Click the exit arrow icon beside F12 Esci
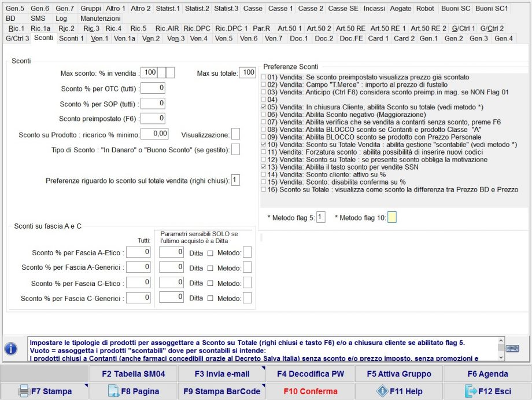The image size is (532, 400). 471,391
